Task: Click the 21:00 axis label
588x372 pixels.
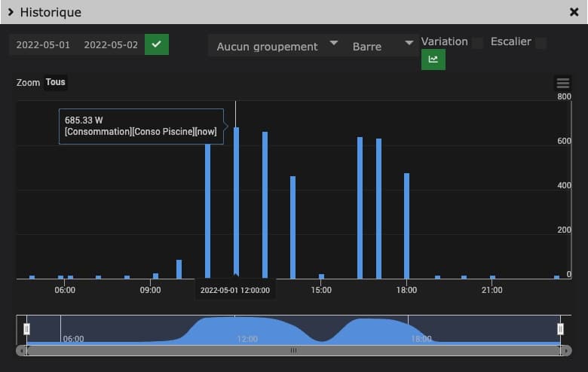Action: 492,290
